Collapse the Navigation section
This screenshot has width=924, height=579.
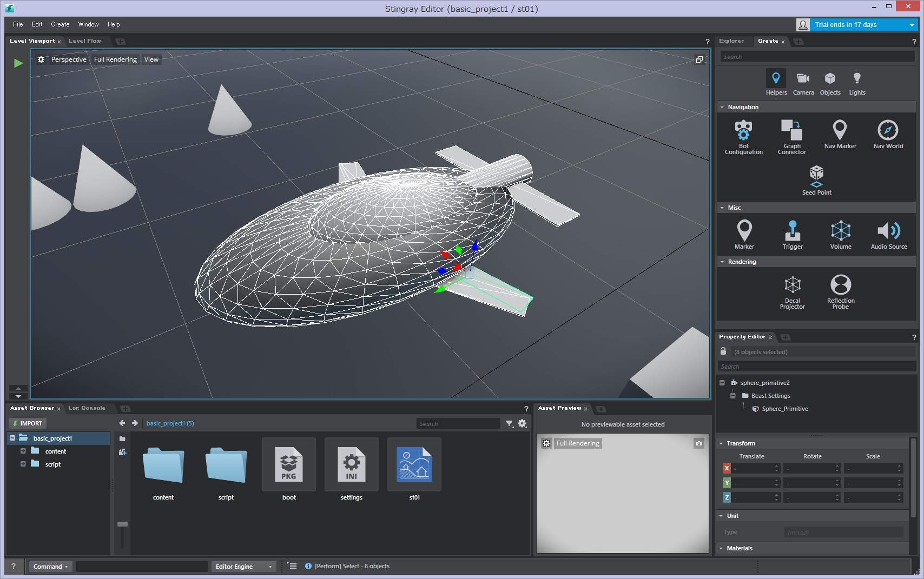coord(722,107)
